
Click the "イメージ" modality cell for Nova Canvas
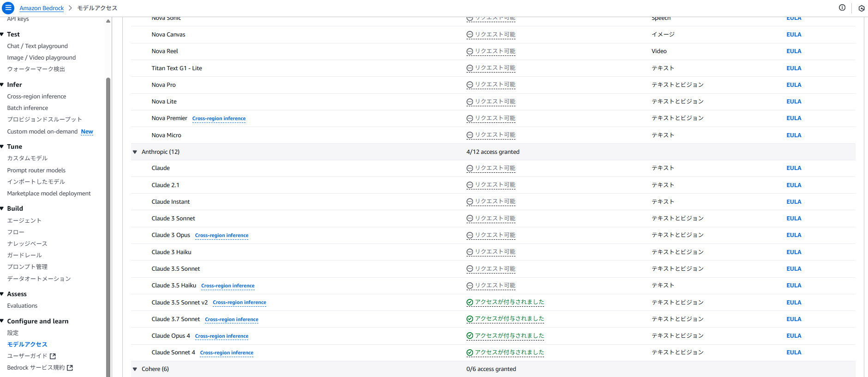pos(663,35)
